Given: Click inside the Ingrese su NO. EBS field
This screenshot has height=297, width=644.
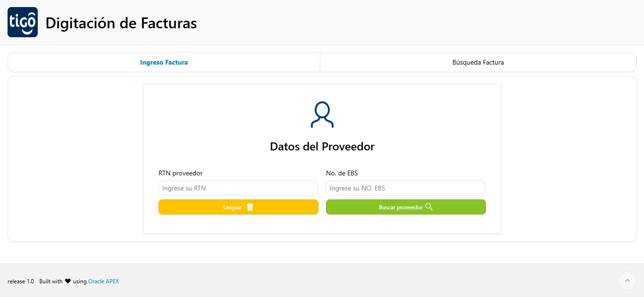Looking at the screenshot, I should 406,188.
